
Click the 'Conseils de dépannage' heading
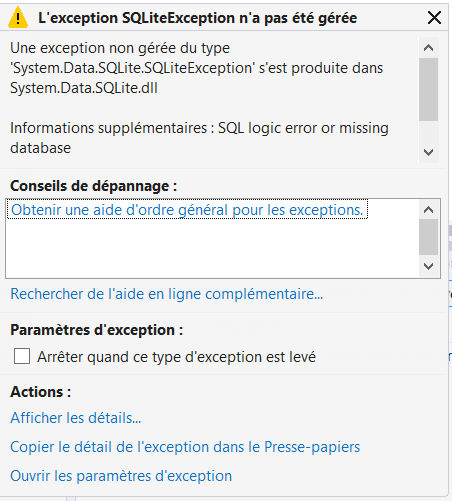click(x=93, y=186)
